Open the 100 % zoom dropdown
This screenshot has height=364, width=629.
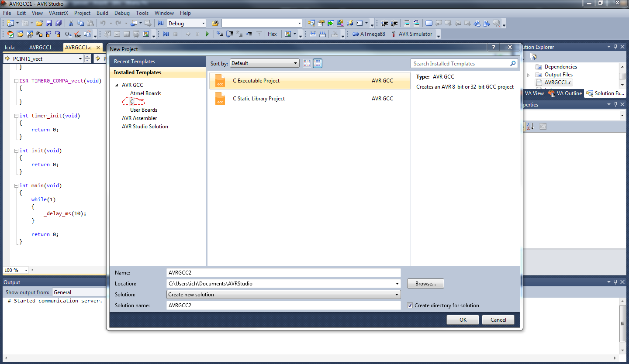coord(26,270)
